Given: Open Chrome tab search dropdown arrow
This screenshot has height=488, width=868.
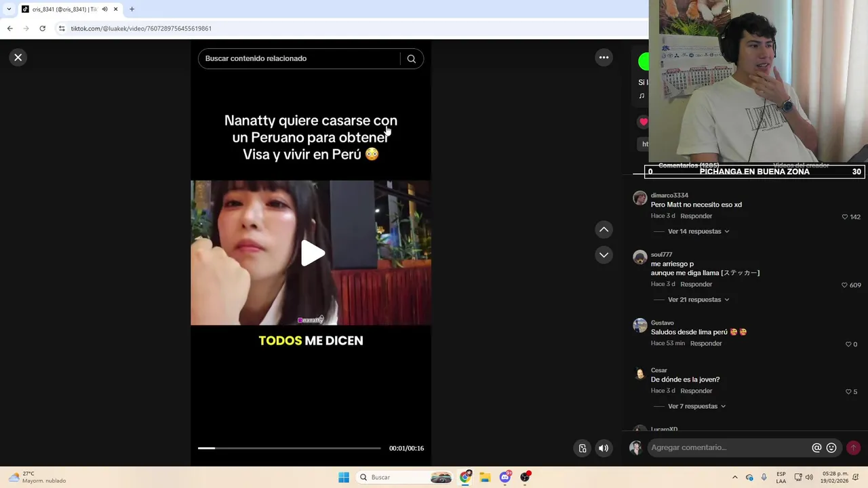Looking at the screenshot, I should [x=9, y=9].
